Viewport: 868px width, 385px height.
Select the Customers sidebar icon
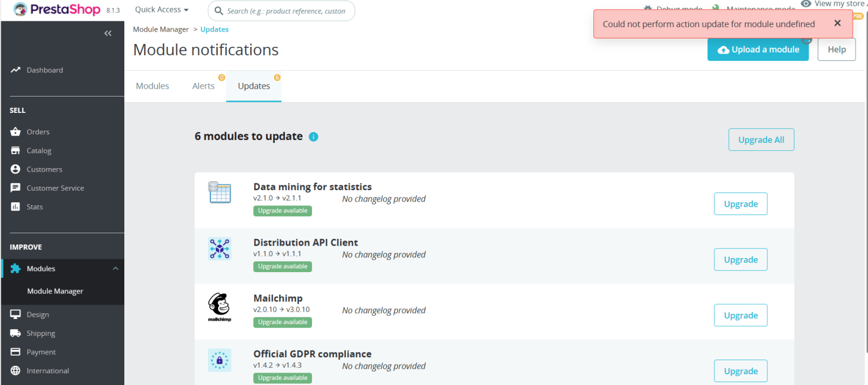(16, 169)
